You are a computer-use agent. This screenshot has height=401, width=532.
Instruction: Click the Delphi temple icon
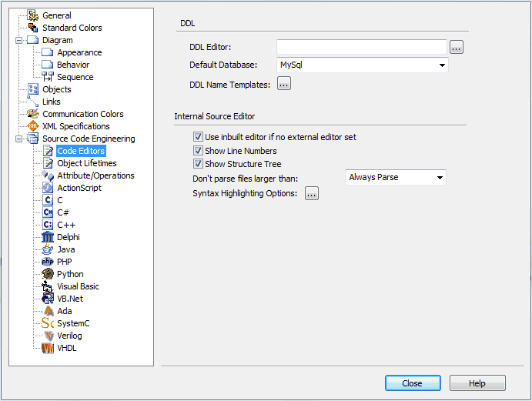pyautogui.click(x=48, y=237)
